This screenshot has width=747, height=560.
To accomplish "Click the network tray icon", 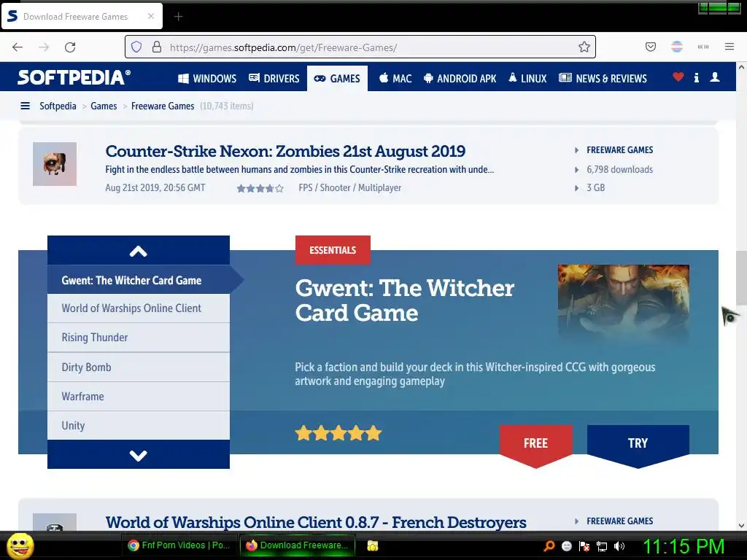I will pos(602,546).
